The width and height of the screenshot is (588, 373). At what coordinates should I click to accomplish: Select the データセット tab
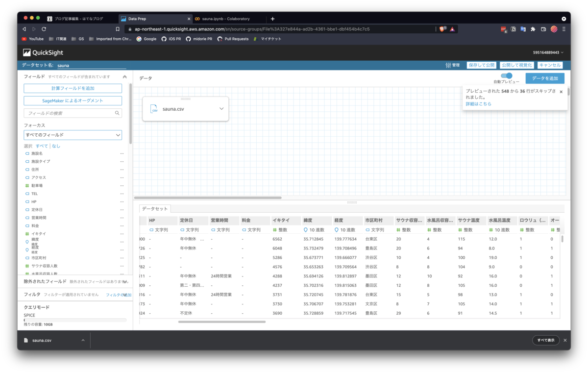click(155, 209)
